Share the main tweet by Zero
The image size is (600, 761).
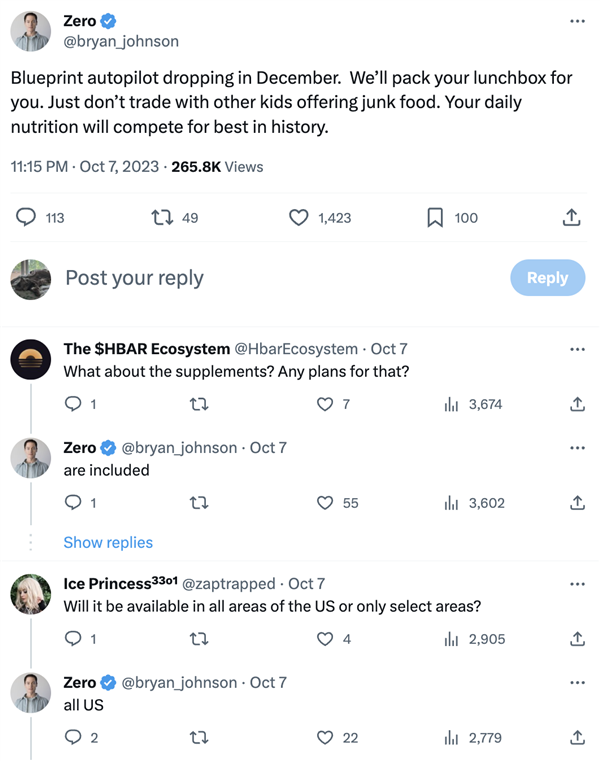(571, 217)
